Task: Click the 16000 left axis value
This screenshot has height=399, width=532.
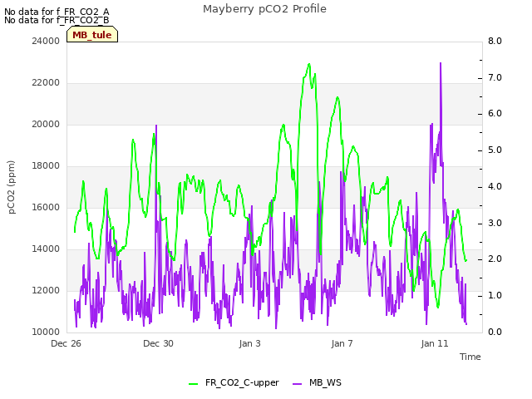Action: click(x=46, y=207)
